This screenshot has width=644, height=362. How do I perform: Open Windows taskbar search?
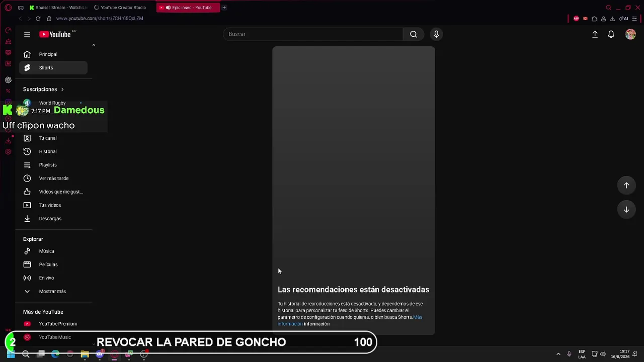[x=26, y=354]
